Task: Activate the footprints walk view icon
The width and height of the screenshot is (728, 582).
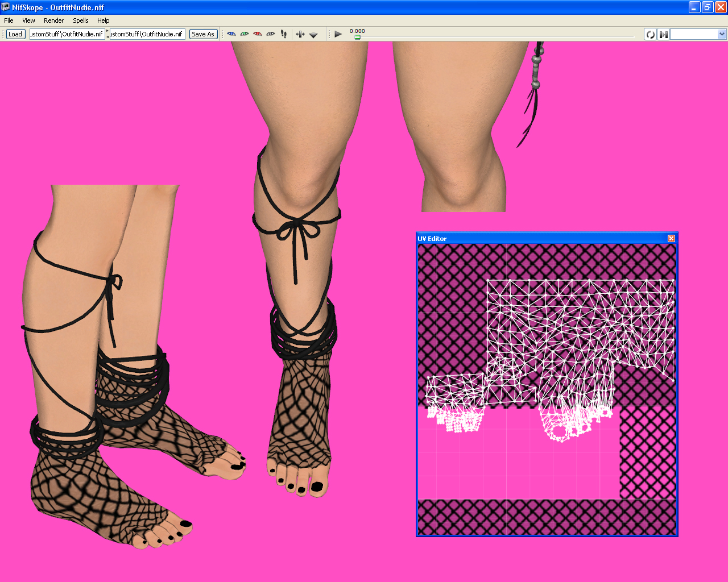Action: (284, 34)
